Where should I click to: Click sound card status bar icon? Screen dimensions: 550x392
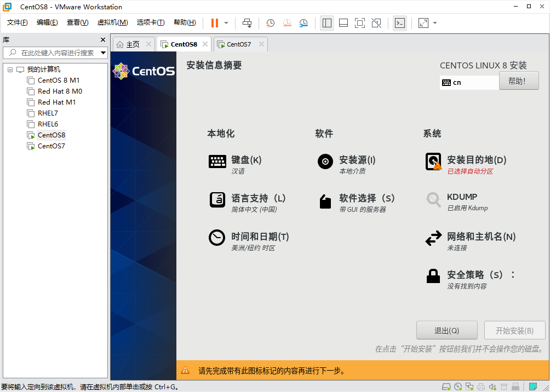coord(492,387)
